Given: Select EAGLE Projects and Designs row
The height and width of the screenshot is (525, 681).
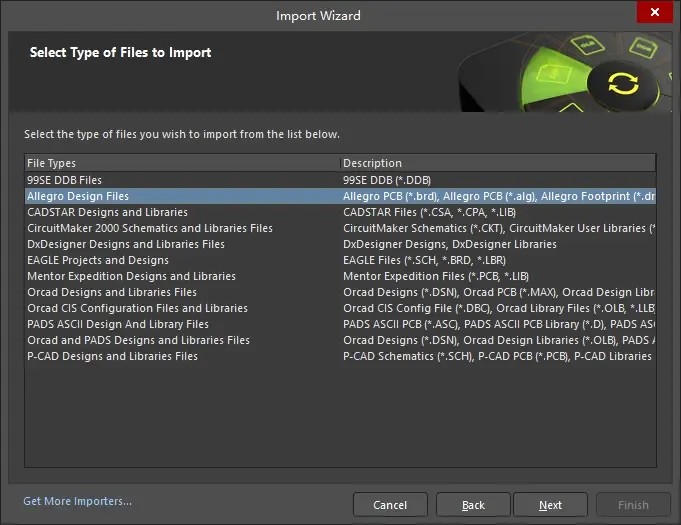Looking at the screenshot, I should (340, 260).
